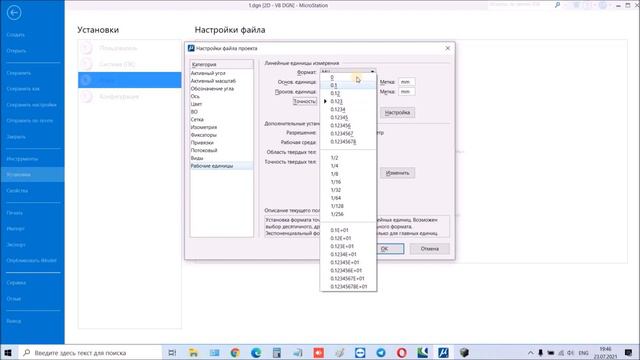This screenshot has width=640, height=360.
Task: Open Microsoft Edge from the taskbar
Action: [x=256, y=353]
